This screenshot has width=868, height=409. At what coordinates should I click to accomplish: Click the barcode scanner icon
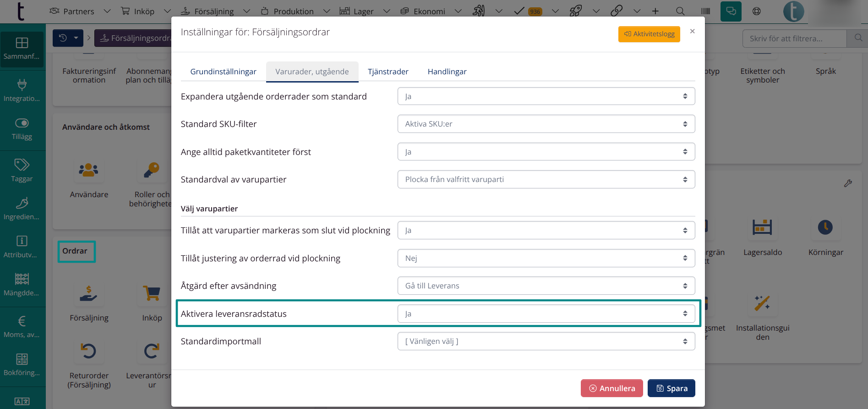(705, 11)
